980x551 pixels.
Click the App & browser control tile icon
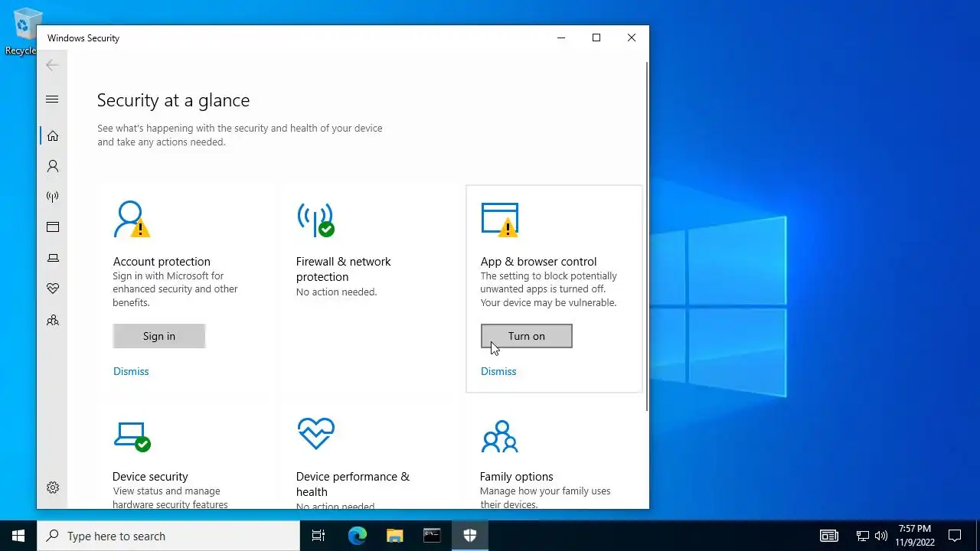click(500, 220)
